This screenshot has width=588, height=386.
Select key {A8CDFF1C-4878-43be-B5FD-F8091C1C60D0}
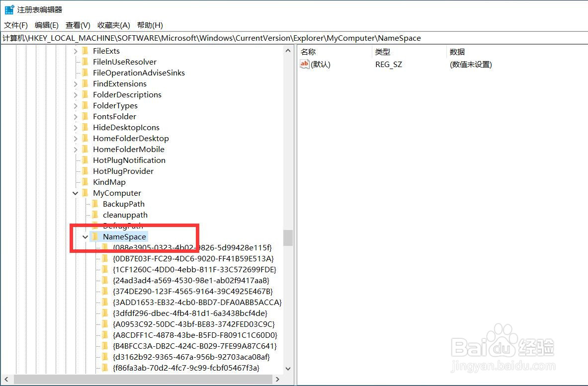click(195, 335)
